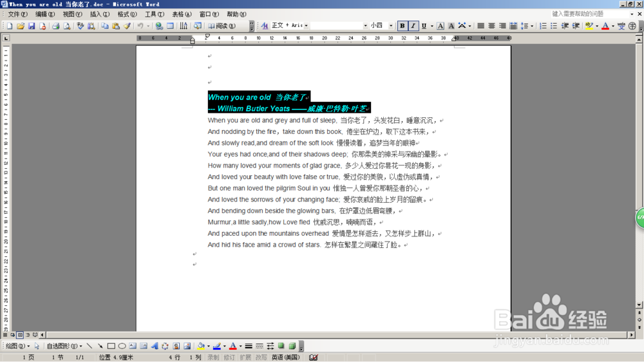Viewport: 644px width, 362px height.
Task: Open the 工具 Tools menu
Action: click(155, 14)
